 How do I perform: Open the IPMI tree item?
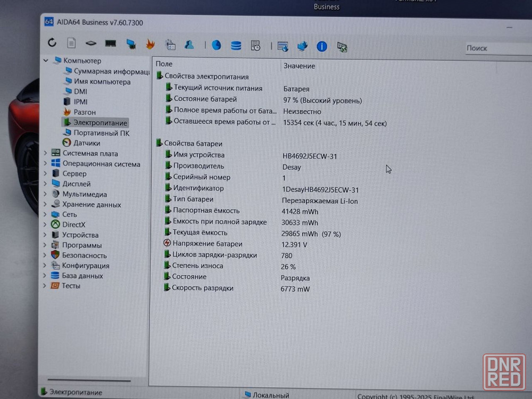[76, 102]
